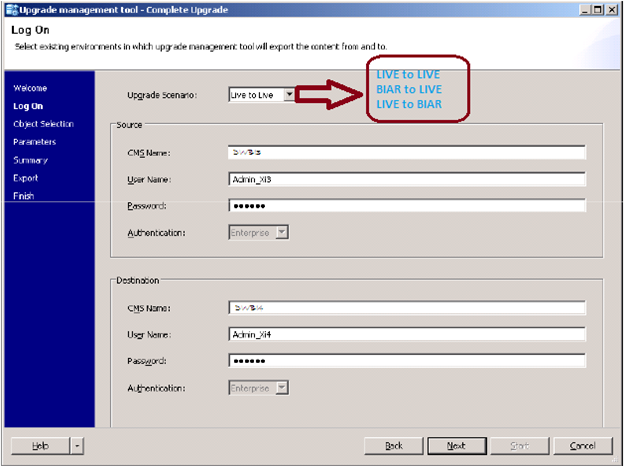Open the Upgrade Scenario dropdown
The height and width of the screenshot is (466, 624).
[288, 94]
